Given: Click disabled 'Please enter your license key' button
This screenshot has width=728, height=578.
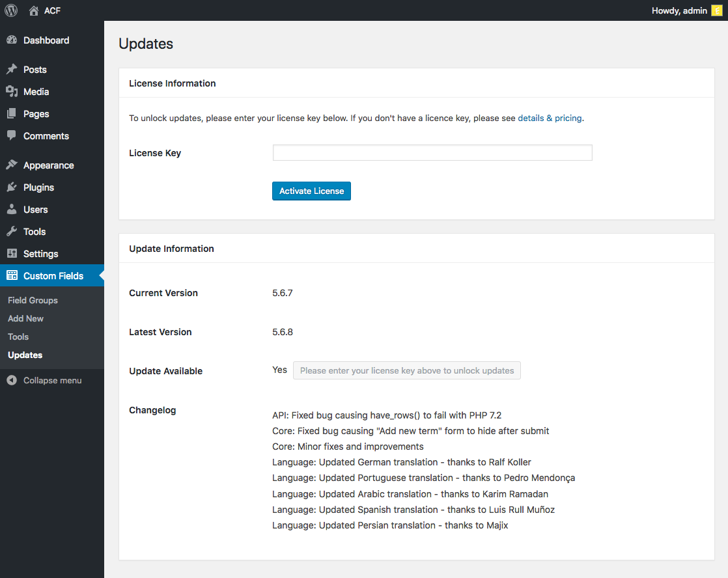Looking at the screenshot, I should (407, 370).
